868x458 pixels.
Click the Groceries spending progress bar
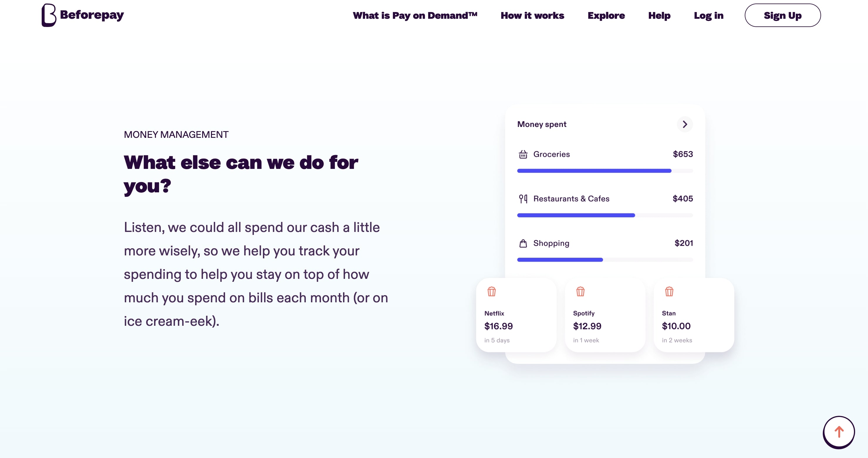pyautogui.click(x=605, y=171)
